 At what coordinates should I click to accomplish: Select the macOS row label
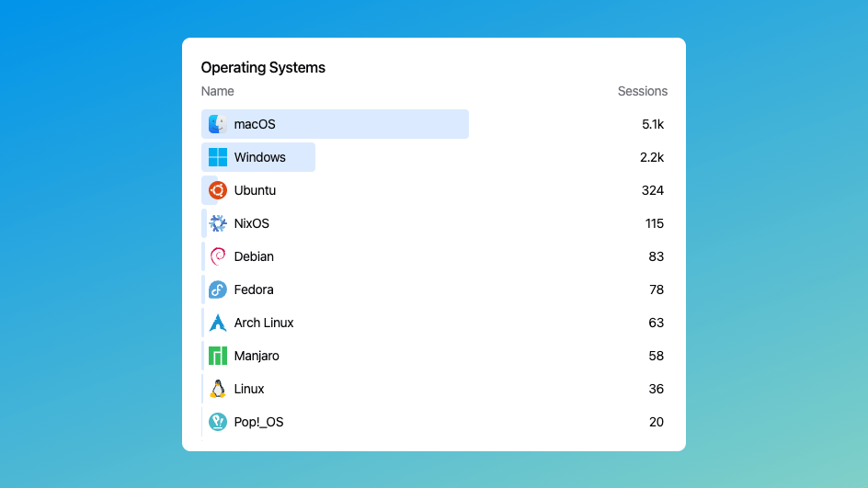point(255,124)
